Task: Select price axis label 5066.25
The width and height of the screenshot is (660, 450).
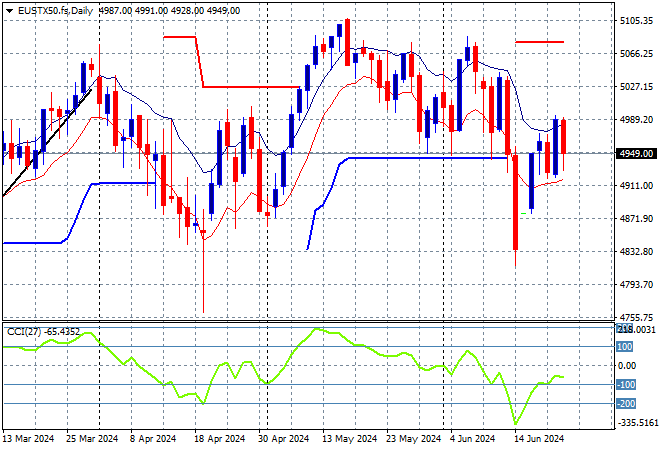Action: click(636, 53)
